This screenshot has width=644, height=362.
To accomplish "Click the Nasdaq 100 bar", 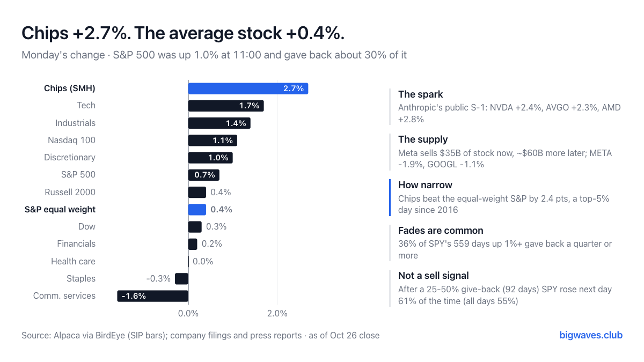I will (x=213, y=141).
